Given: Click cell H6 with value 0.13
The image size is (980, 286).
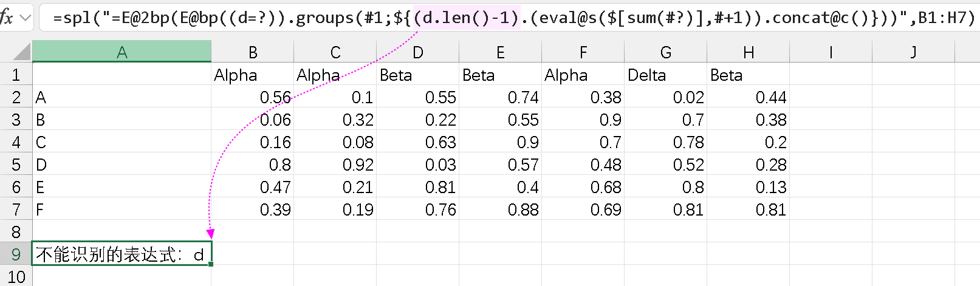Looking at the screenshot, I should [748, 187].
